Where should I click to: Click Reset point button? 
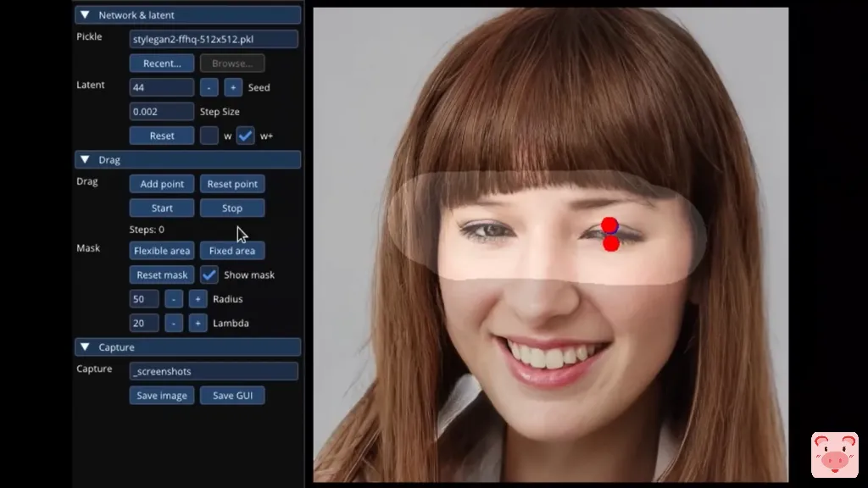(x=232, y=184)
